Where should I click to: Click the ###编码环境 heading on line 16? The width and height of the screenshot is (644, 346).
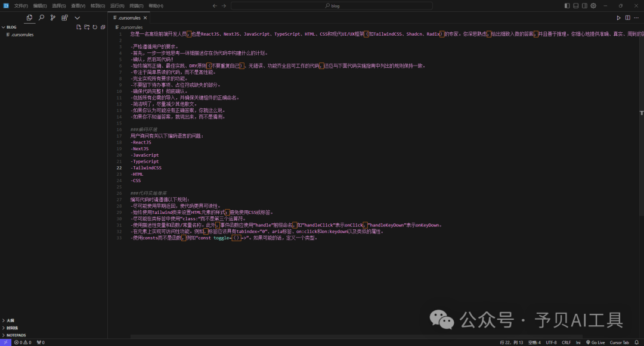pyautogui.click(x=144, y=130)
